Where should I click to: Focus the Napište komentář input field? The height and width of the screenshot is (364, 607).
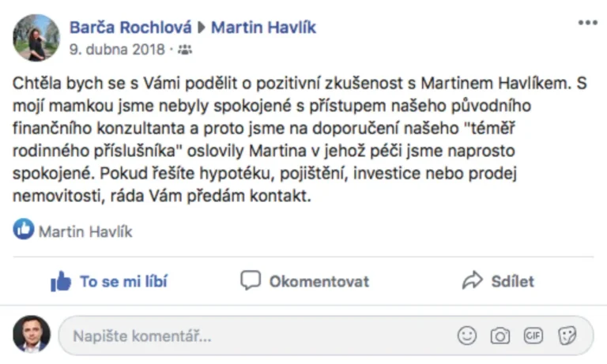(x=253, y=336)
